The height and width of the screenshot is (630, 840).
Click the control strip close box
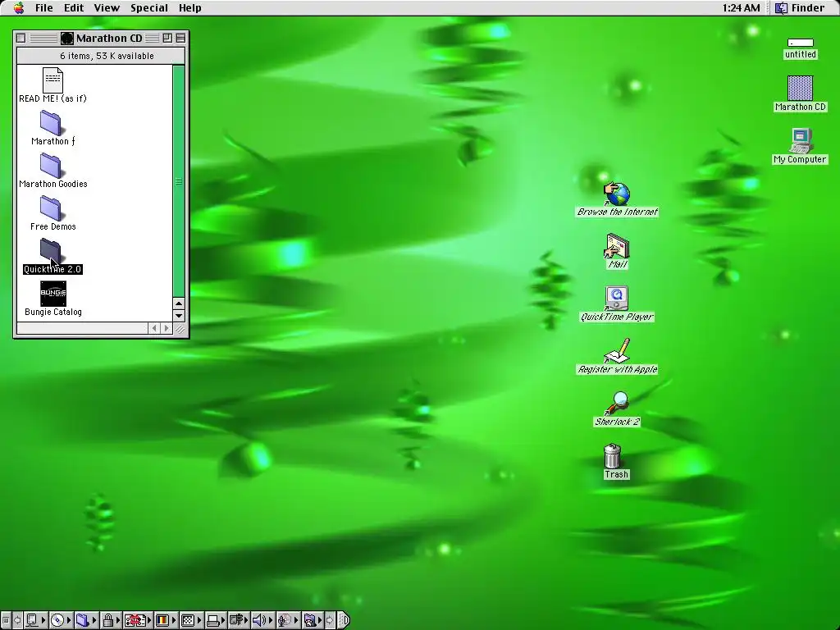6,620
